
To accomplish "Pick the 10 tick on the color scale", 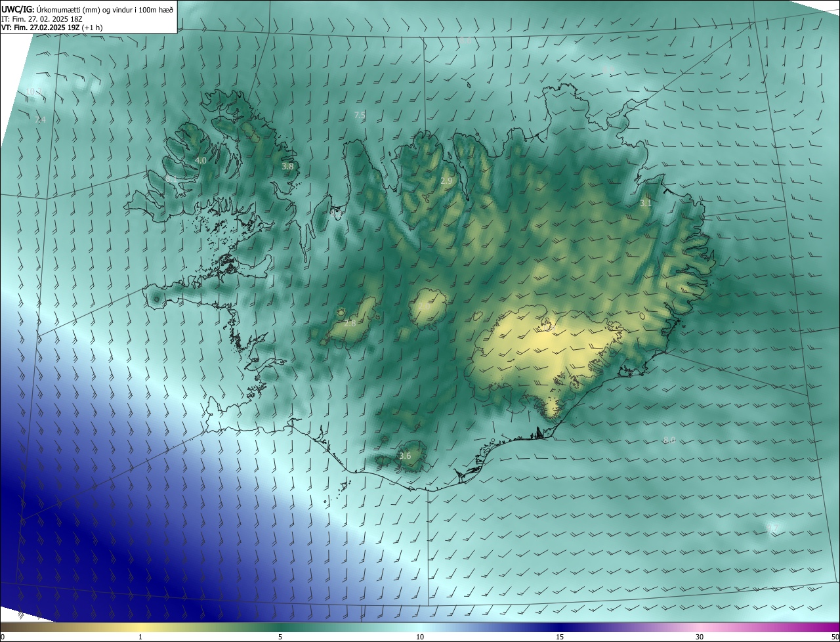I will [x=420, y=637].
